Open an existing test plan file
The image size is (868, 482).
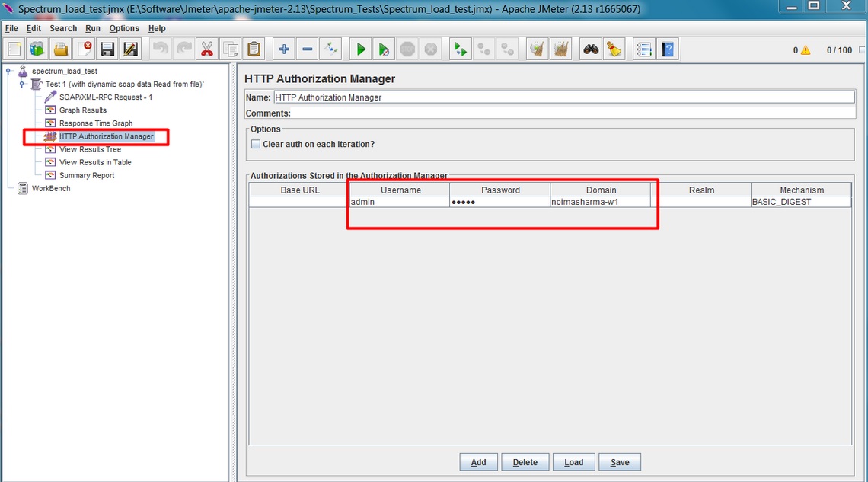click(60, 48)
